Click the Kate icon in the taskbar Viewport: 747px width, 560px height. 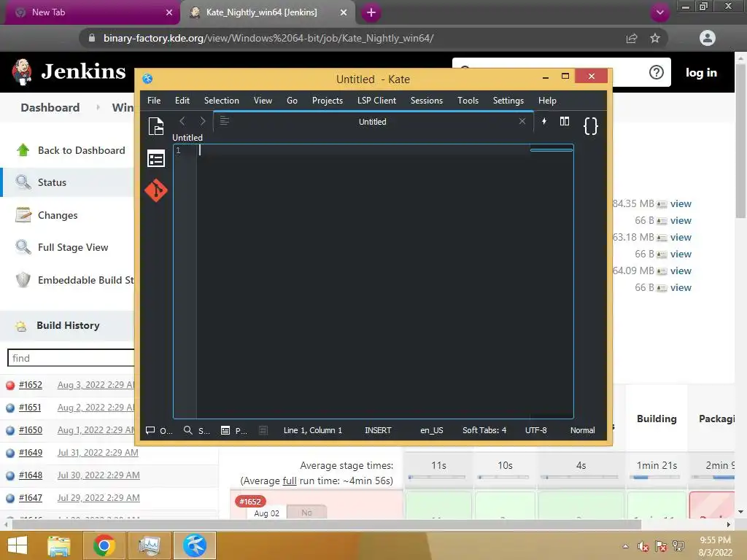coord(194,545)
